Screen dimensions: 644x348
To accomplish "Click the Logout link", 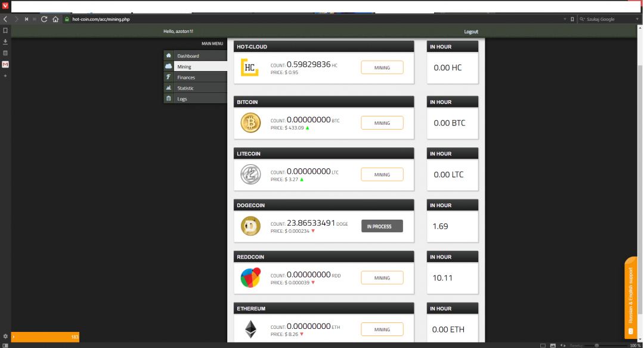I will 471,32.
